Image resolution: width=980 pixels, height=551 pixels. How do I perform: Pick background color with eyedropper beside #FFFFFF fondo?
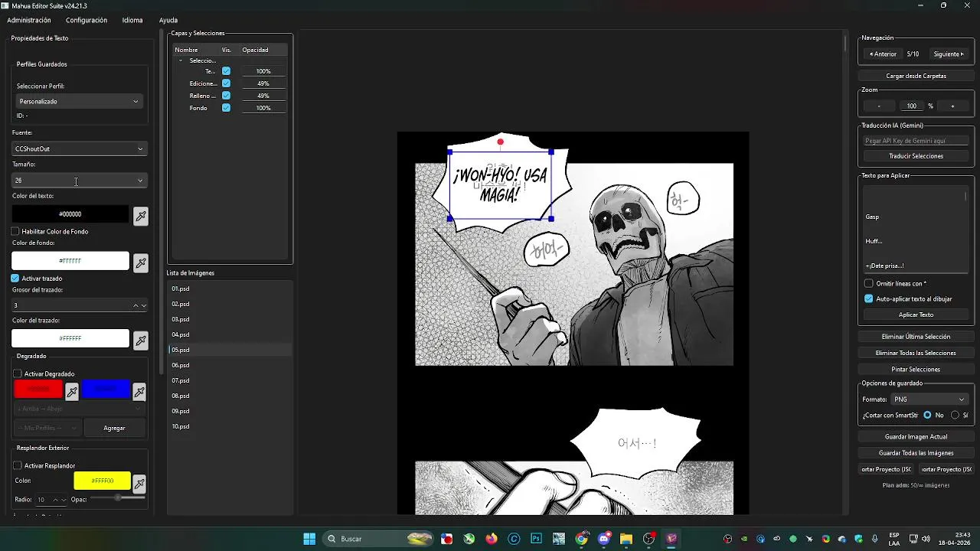click(141, 263)
